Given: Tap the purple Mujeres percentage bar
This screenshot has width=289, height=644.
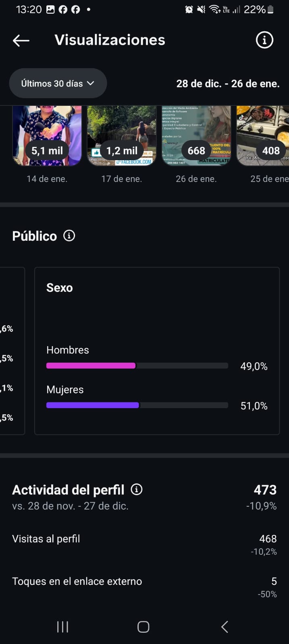Looking at the screenshot, I should [93, 405].
